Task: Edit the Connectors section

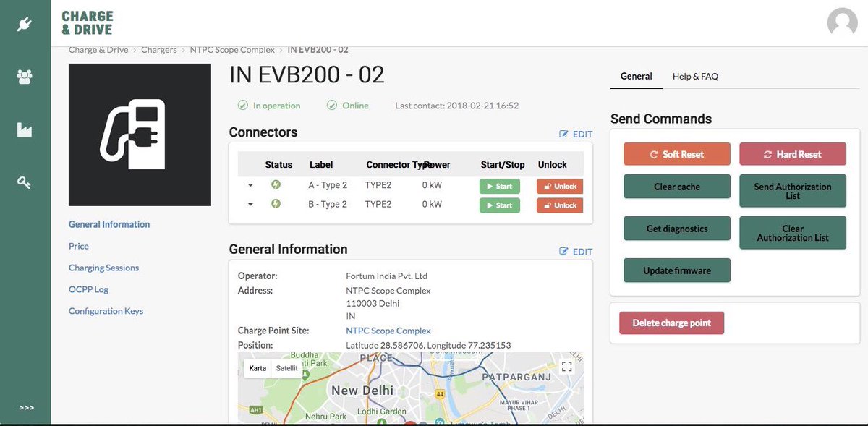Action: point(576,134)
